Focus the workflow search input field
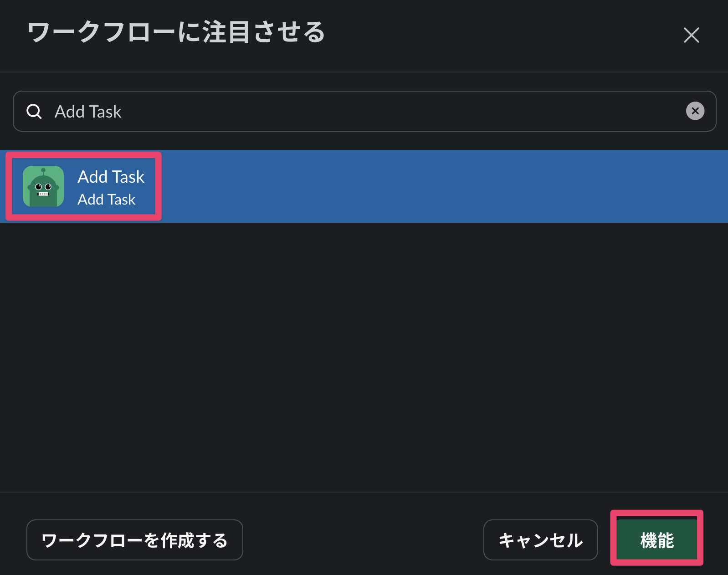Viewport: 728px width, 575px height. (364, 111)
